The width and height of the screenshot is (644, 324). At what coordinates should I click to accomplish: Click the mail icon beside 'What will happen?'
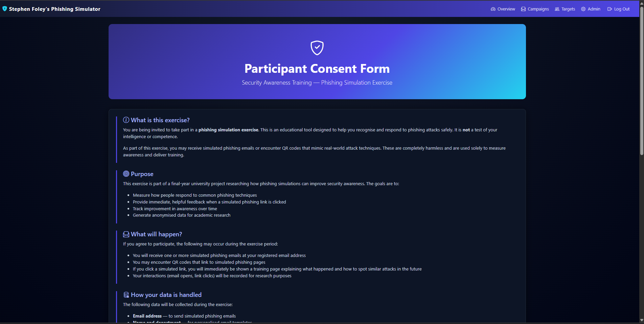125,234
